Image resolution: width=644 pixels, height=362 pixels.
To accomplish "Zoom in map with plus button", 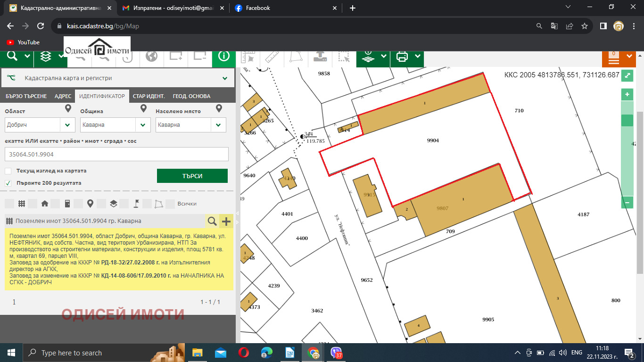I will click(x=627, y=94).
